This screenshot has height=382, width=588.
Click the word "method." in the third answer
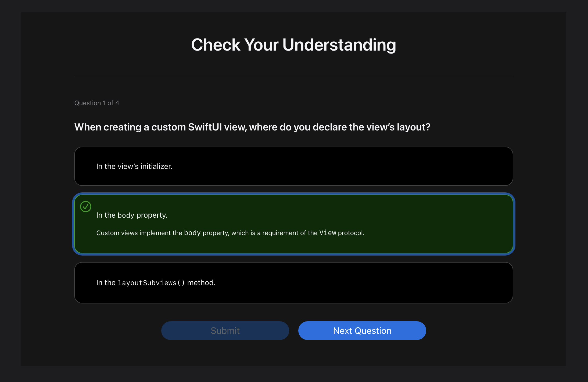pyautogui.click(x=201, y=283)
